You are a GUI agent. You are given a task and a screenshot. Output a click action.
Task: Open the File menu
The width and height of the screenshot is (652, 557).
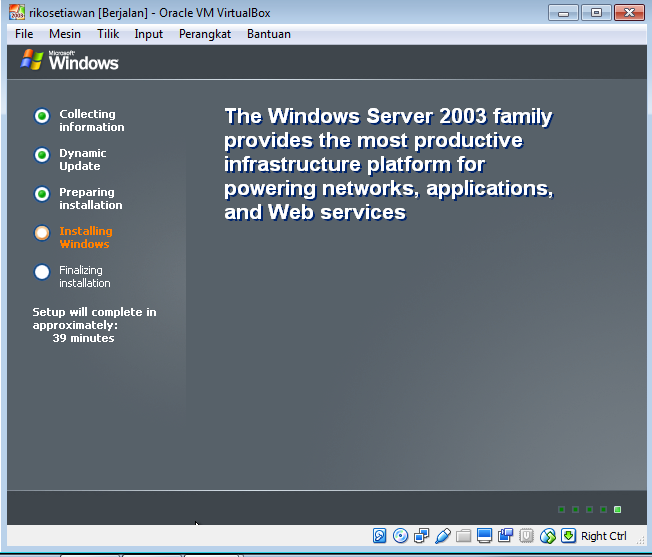pyautogui.click(x=24, y=34)
